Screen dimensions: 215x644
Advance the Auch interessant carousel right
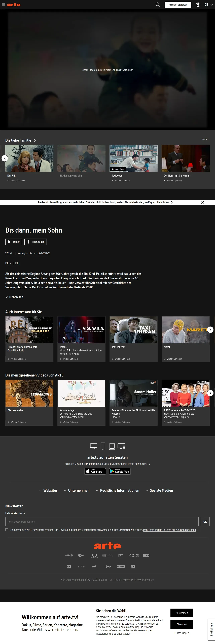click(x=210, y=330)
